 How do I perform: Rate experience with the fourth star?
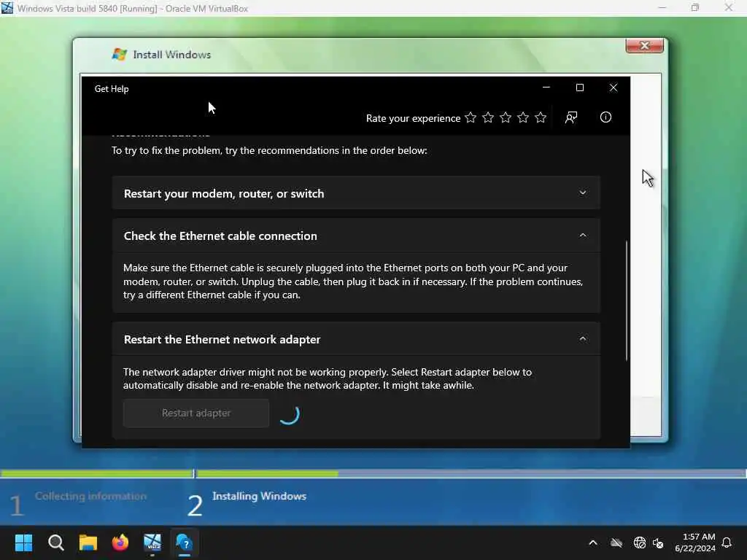pyautogui.click(x=523, y=117)
